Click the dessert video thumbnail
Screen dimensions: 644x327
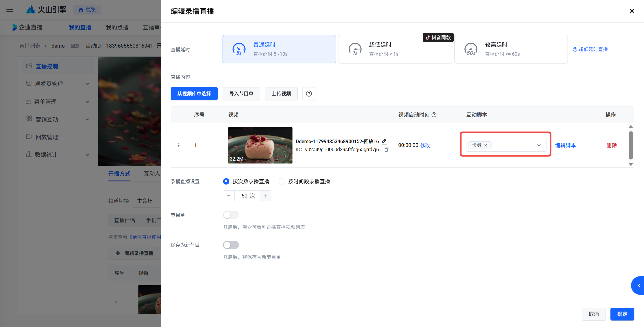pos(260,145)
